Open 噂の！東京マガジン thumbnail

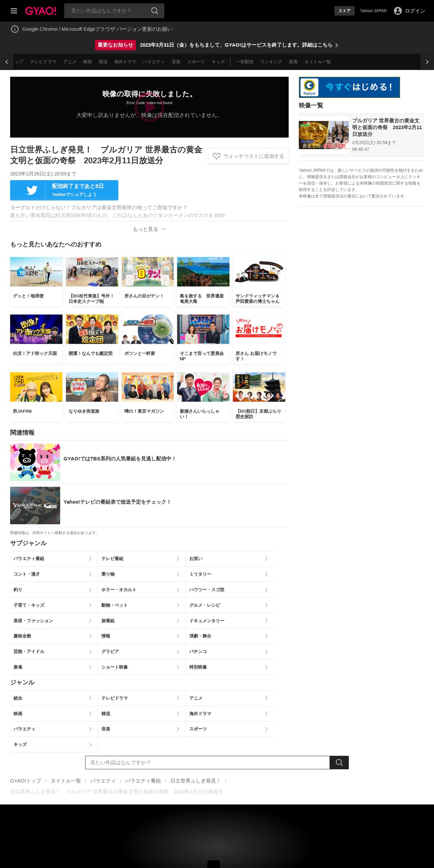(x=148, y=387)
